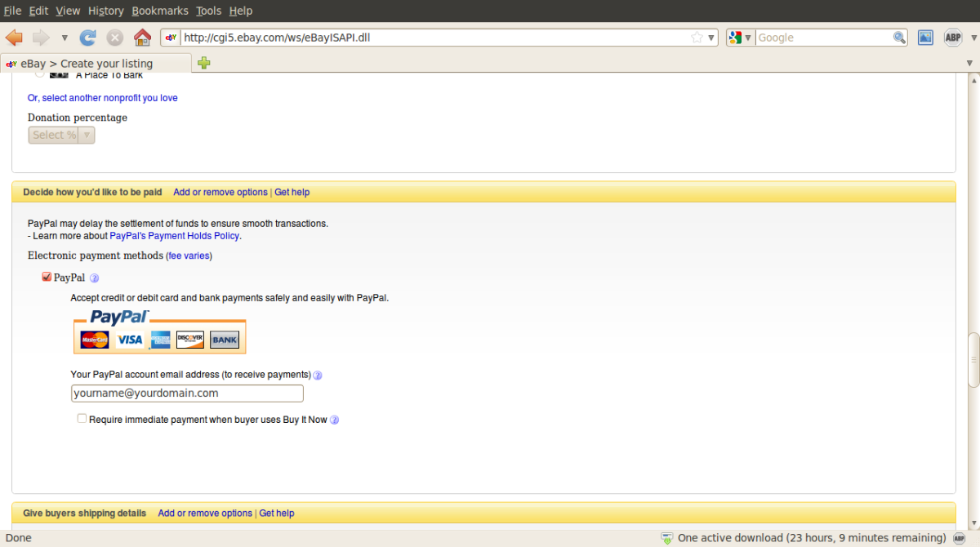Click the Home icon in the toolbar
Screen dimensions: 980x547
(x=142, y=37)
